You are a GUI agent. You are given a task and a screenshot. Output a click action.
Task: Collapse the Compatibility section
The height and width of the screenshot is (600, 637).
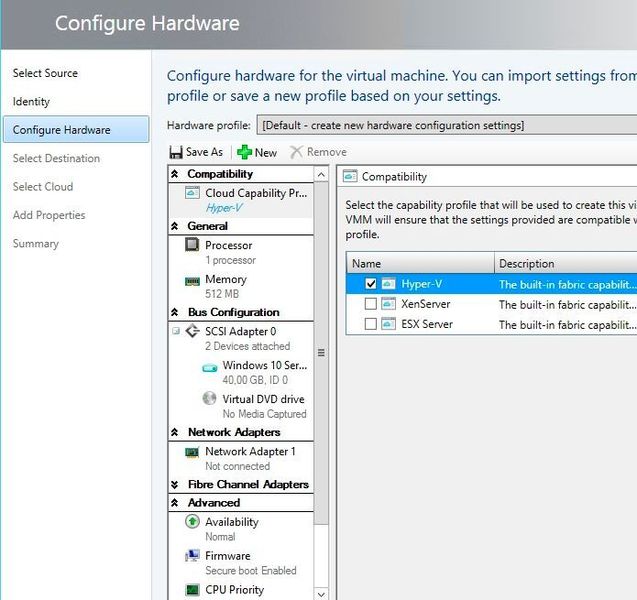(x=175, y=174)
